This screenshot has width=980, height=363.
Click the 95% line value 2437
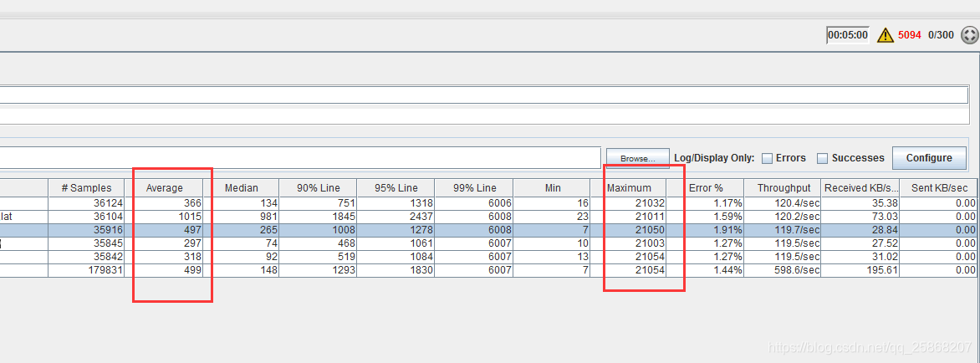pyautogui.click(x=396, y=216)
